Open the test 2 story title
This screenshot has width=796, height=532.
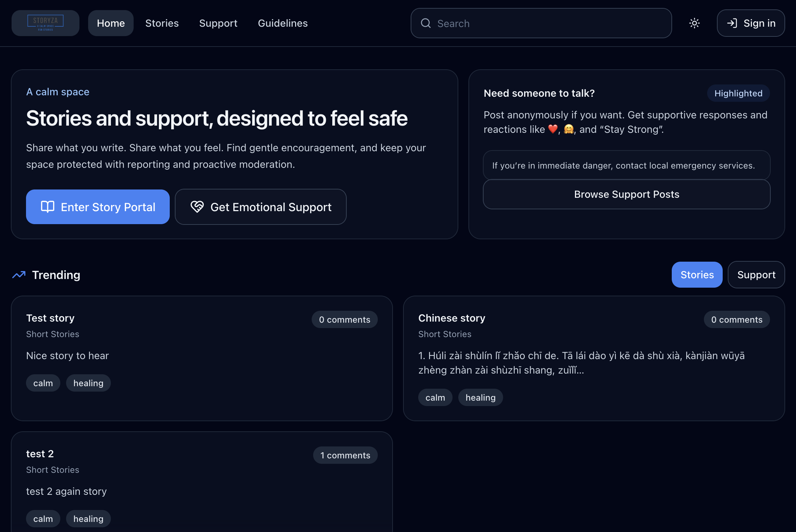pyautogui.click(x=40, y=454)
